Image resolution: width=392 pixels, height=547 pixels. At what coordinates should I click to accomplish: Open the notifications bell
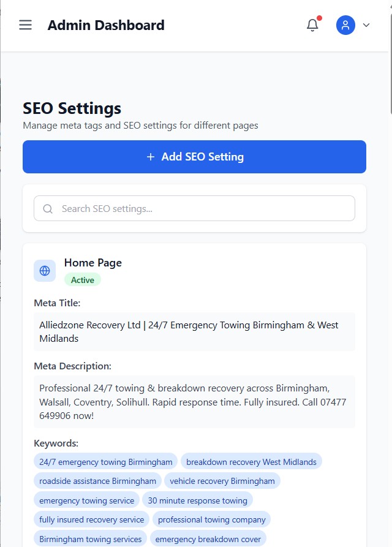tap(312, 25)
